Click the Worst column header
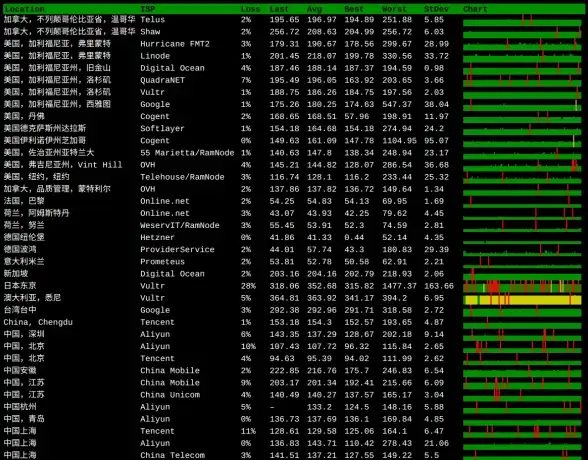 394,9
